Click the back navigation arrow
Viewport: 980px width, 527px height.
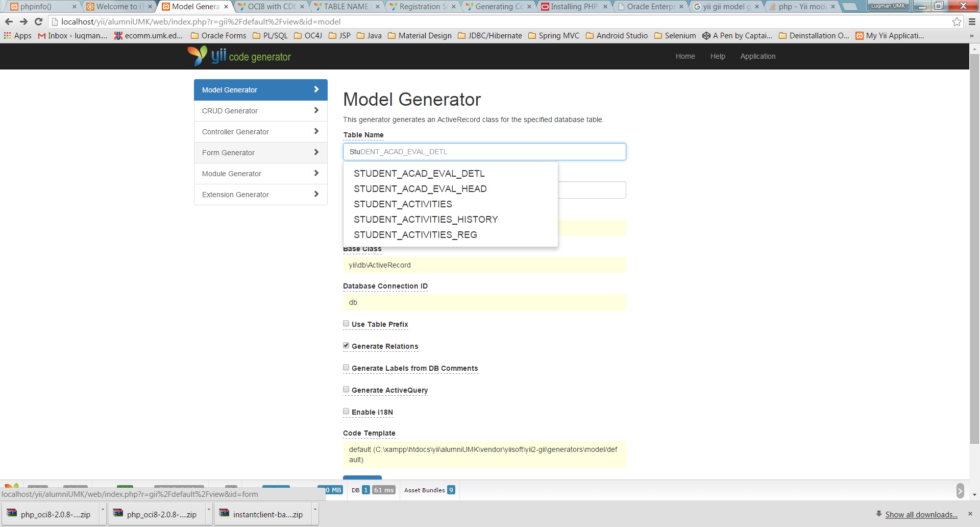(9, 21)
